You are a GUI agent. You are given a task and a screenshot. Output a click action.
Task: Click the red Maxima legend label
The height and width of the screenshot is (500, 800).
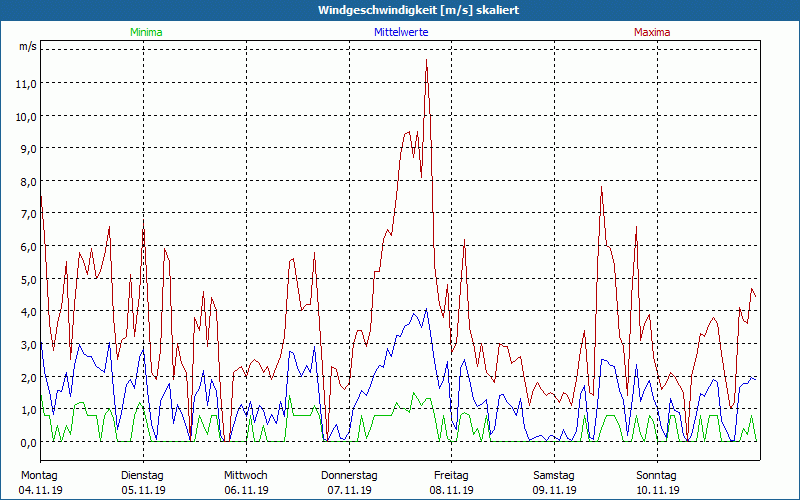click(x=652, y=32)
